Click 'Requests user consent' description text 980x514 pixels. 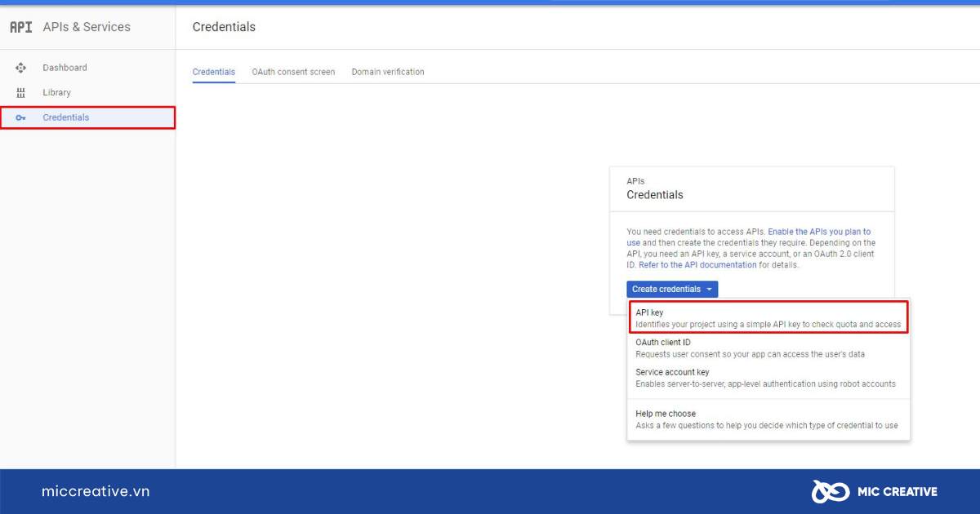click(751, 354)
